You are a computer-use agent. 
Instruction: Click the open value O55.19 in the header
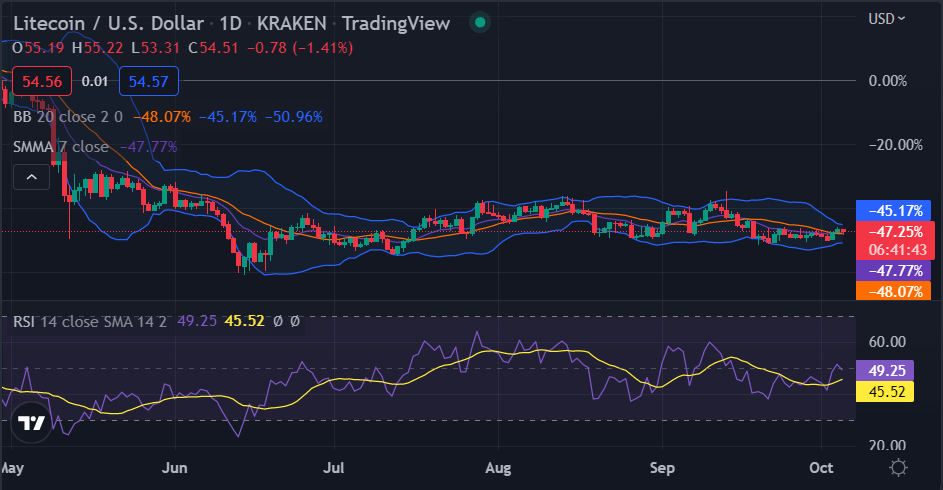pyautogui.click(x=38, y=48)
